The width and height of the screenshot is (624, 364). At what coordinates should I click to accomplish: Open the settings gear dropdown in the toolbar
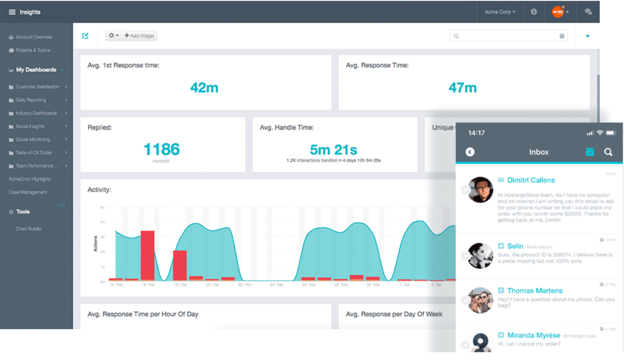point(113,35)
